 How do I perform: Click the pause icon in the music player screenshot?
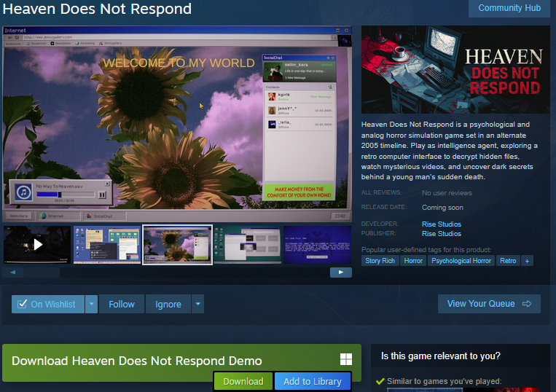coord(102,195)
